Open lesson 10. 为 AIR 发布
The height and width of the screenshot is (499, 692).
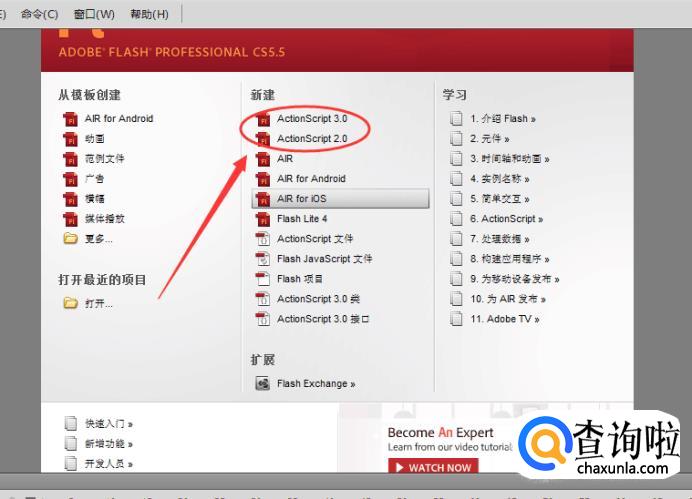[508, 299]
